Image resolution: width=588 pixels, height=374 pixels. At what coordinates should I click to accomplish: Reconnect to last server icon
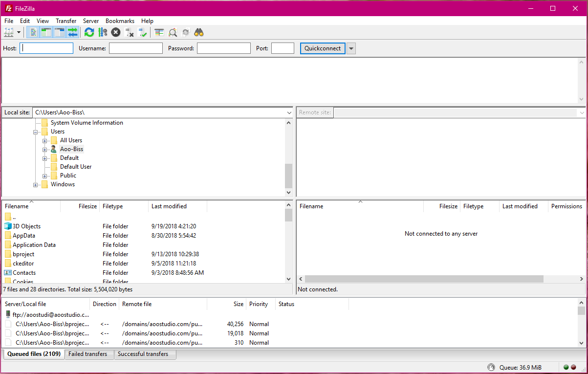[142, 32]
